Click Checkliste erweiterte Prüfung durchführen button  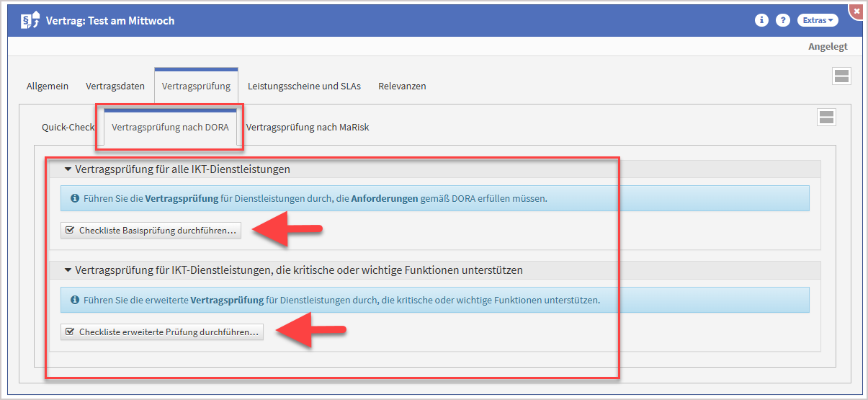pos(162,332)
